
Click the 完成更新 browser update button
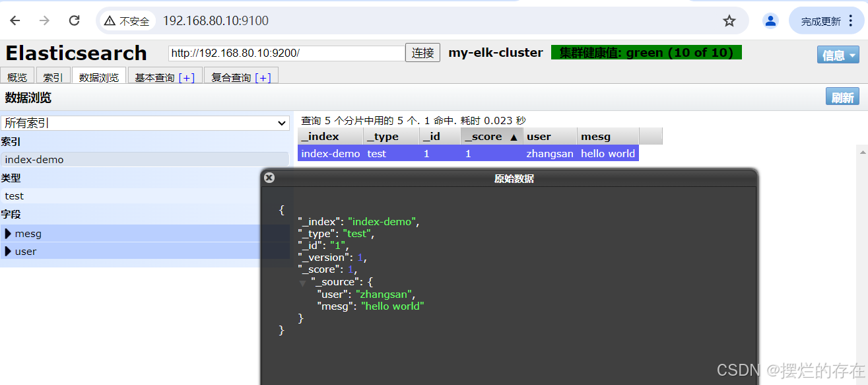[827, 21]
